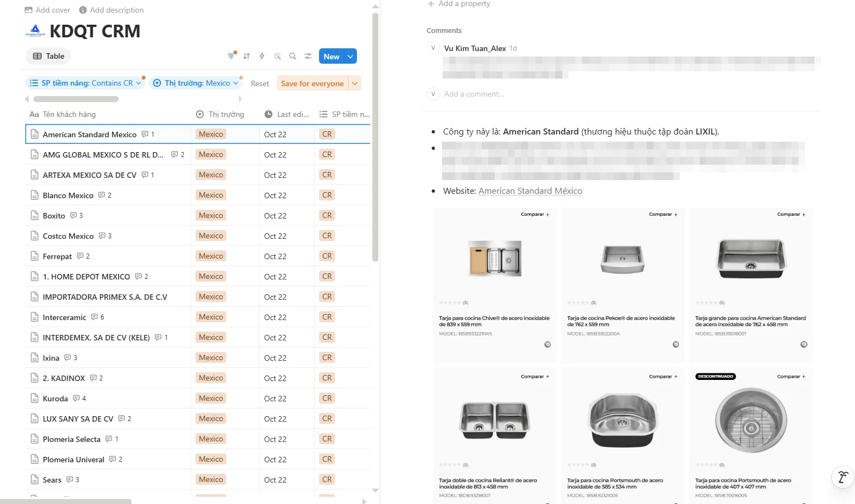Switch to the Table view tab

pos(48,56)
